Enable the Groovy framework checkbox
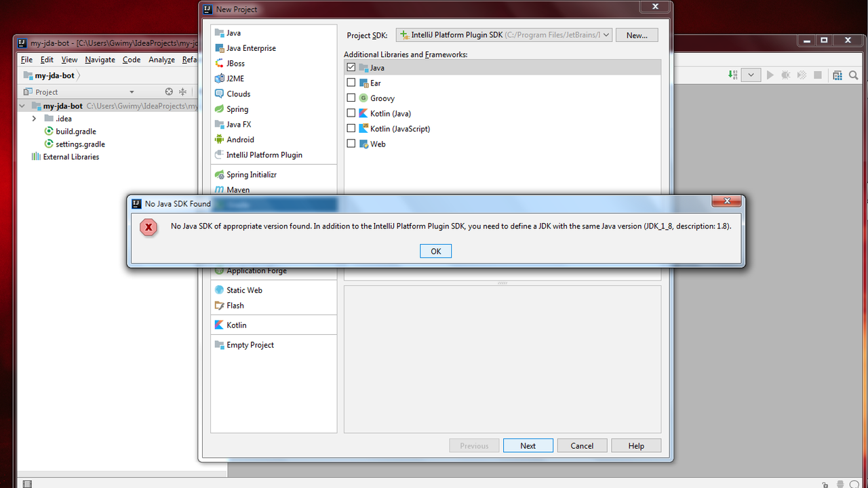This screenshot has height=488, width=868. [x=351, y=98]
